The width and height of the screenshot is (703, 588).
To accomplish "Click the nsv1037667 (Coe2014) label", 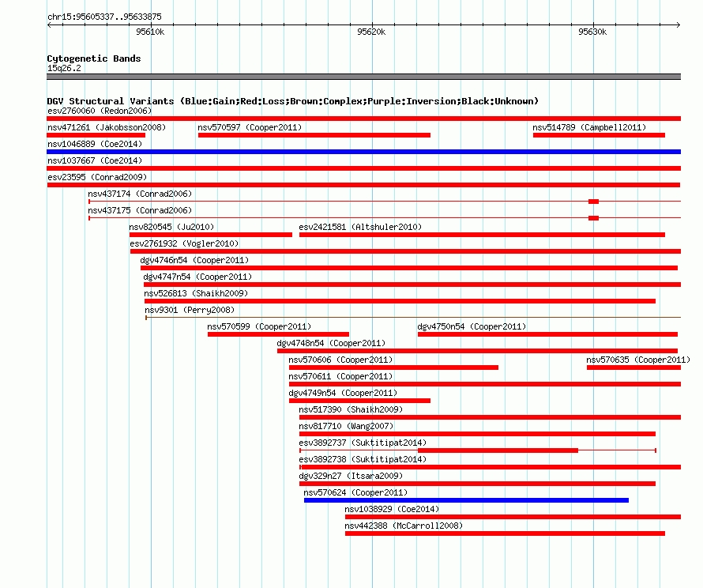I will pyautogui.click(x=95, y=160).
